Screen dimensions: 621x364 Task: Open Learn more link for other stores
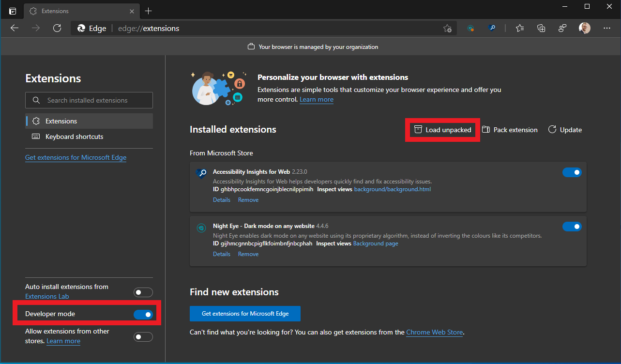pos(63,341)
